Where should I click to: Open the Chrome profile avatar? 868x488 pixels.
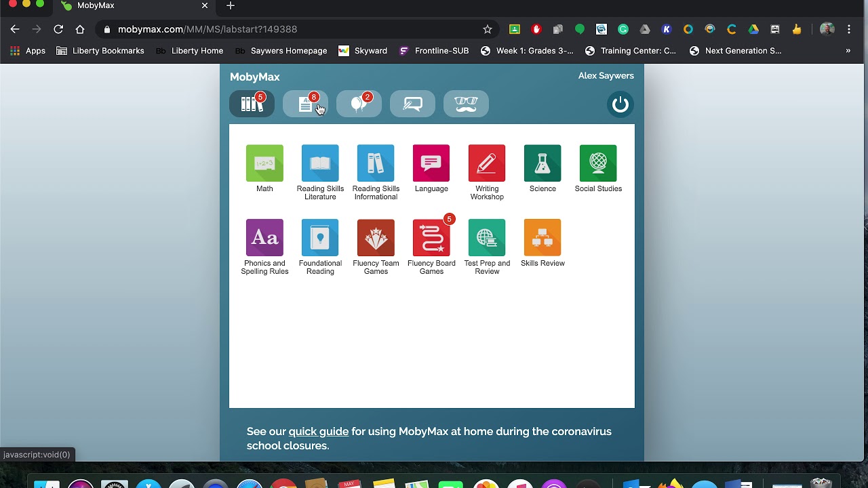pyautogui.click(x=827, y=29)
